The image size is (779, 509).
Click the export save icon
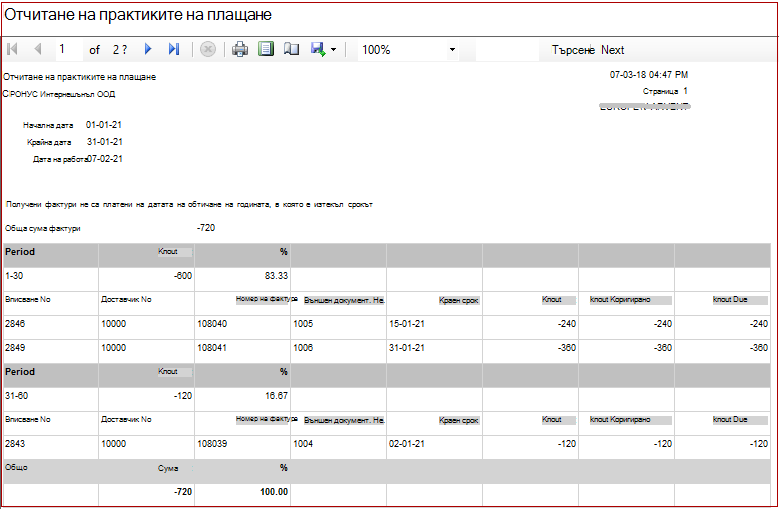(x=318, y=49)
